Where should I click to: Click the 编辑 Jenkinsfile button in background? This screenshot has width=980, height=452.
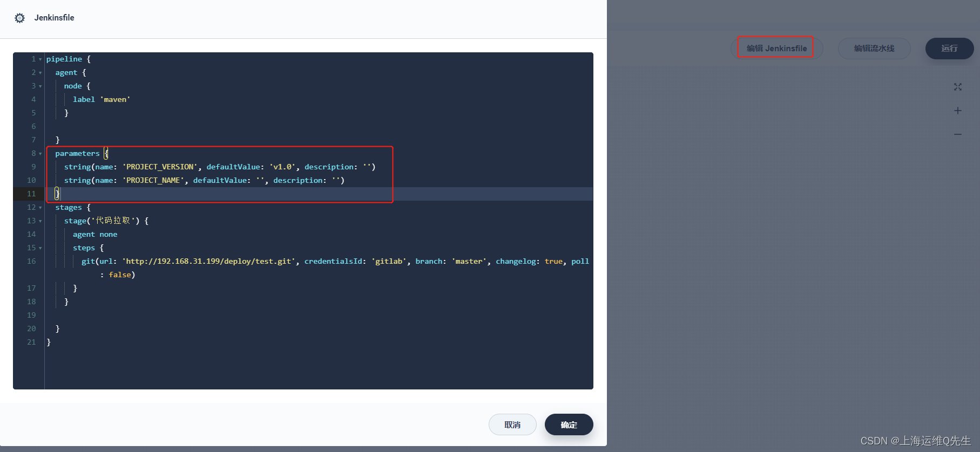click(776, 48)
